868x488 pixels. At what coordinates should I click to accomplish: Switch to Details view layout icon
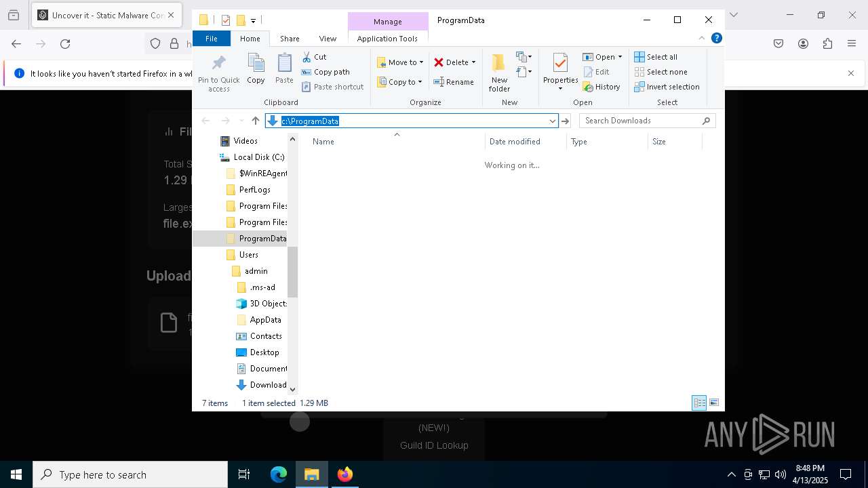point(699,403)
